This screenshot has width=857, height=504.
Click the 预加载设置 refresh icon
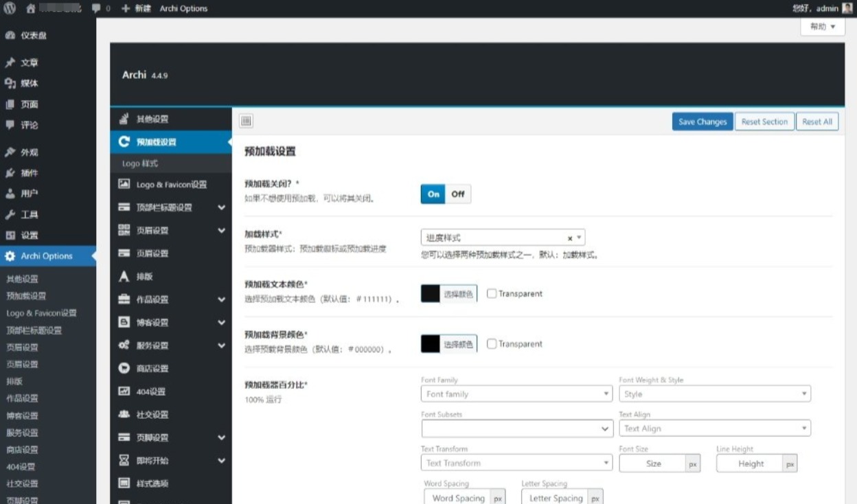pyautogui.click(x=124, y=141)
